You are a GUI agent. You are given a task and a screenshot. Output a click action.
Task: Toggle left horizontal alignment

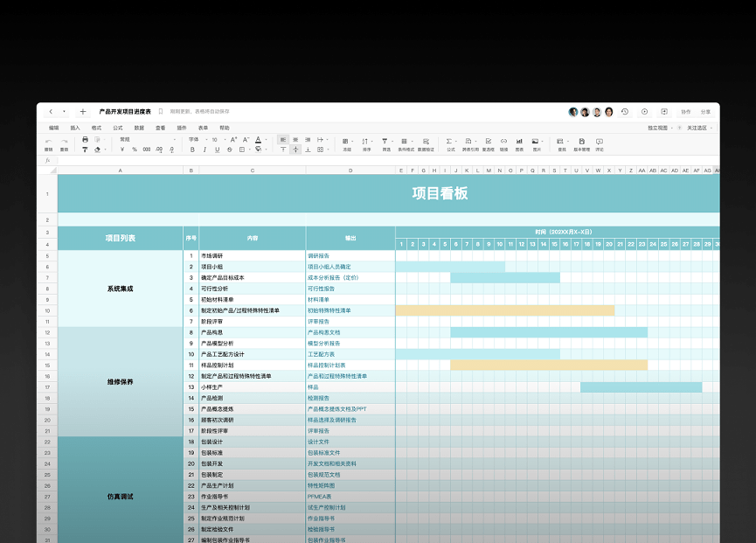pos(283,140)
